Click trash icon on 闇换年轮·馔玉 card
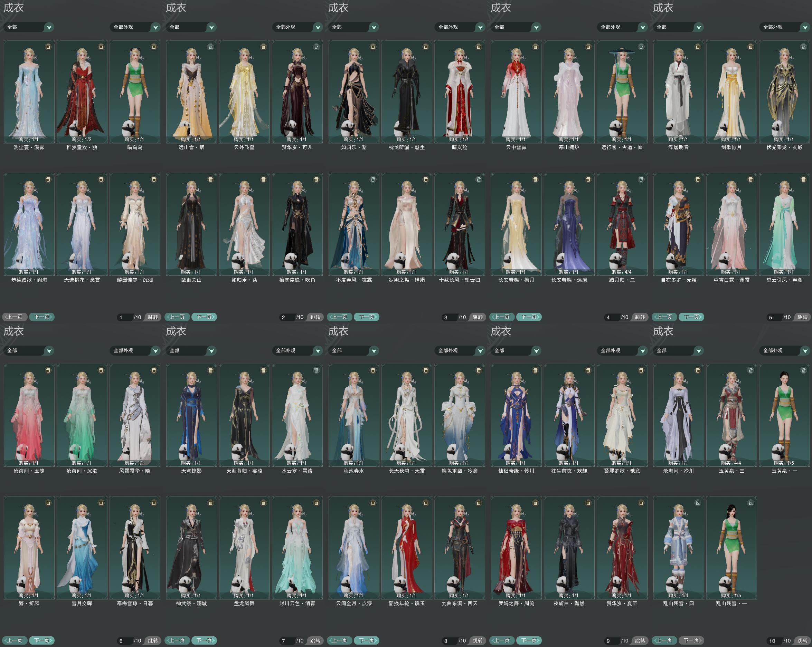 click(x=426, y=503)
